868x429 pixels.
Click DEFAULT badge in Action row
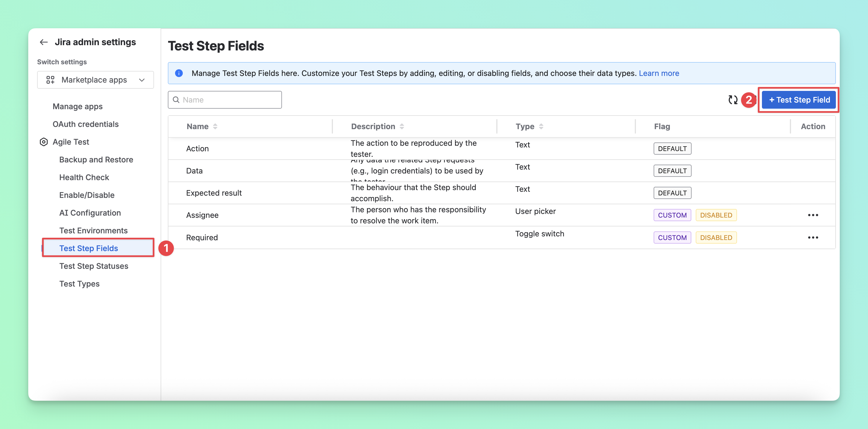click(672, 149)
